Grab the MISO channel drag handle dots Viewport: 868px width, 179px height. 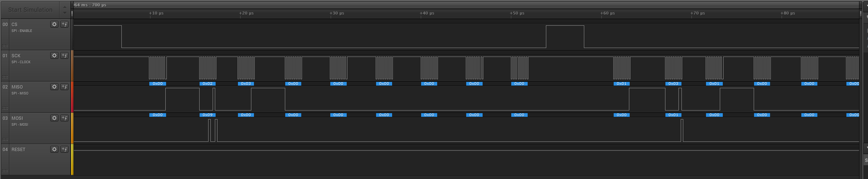(5, 108)
